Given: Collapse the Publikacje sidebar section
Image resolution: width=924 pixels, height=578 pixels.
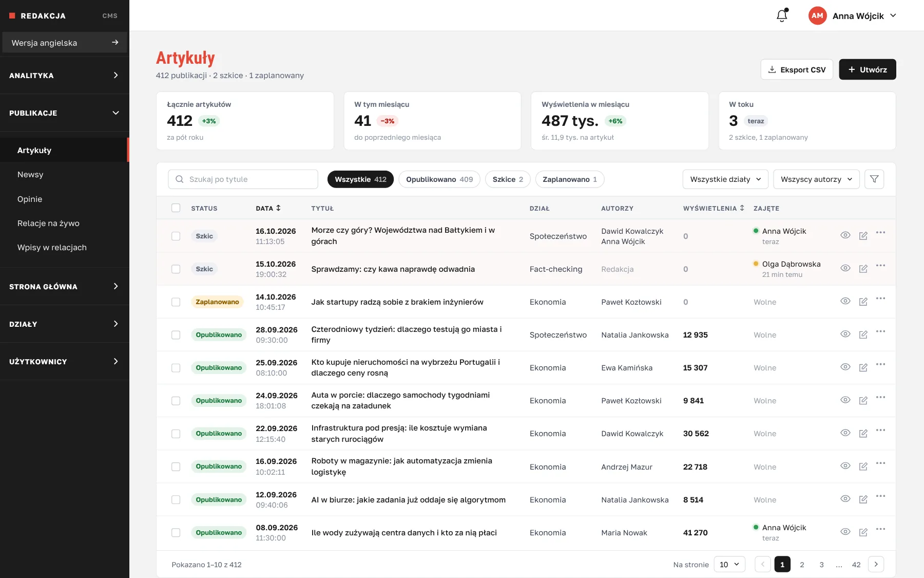Looking at the screenshot, I should point(65,113).
